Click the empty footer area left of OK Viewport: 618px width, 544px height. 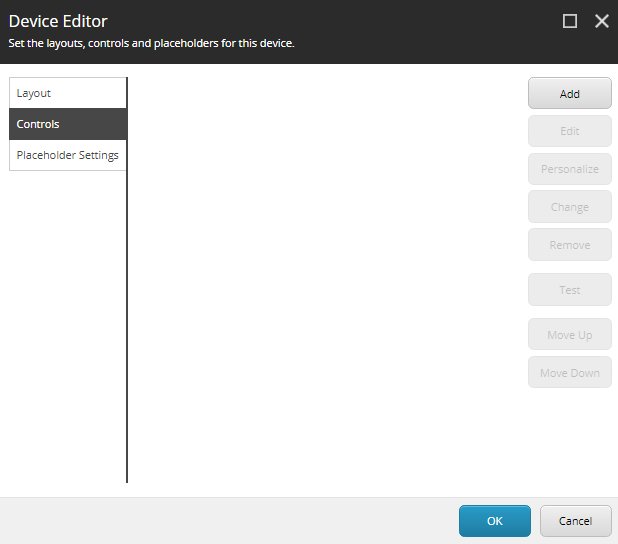(x=230, y=521)
